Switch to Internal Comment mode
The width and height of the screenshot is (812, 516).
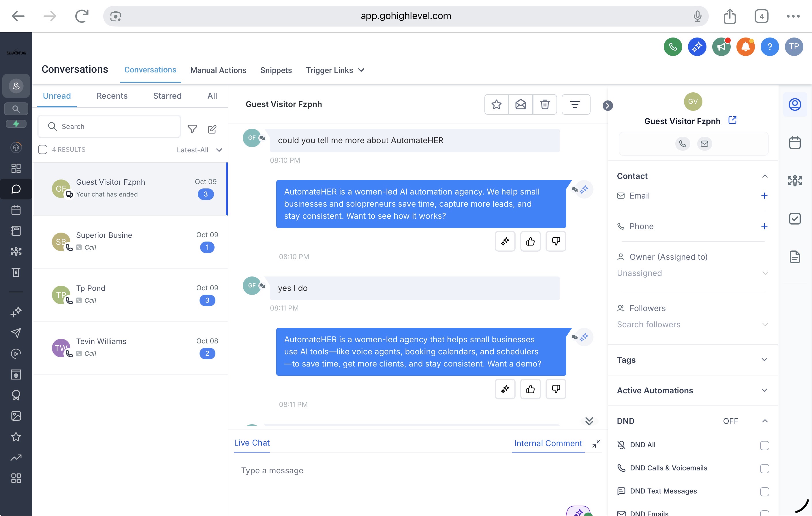[548, 443]
